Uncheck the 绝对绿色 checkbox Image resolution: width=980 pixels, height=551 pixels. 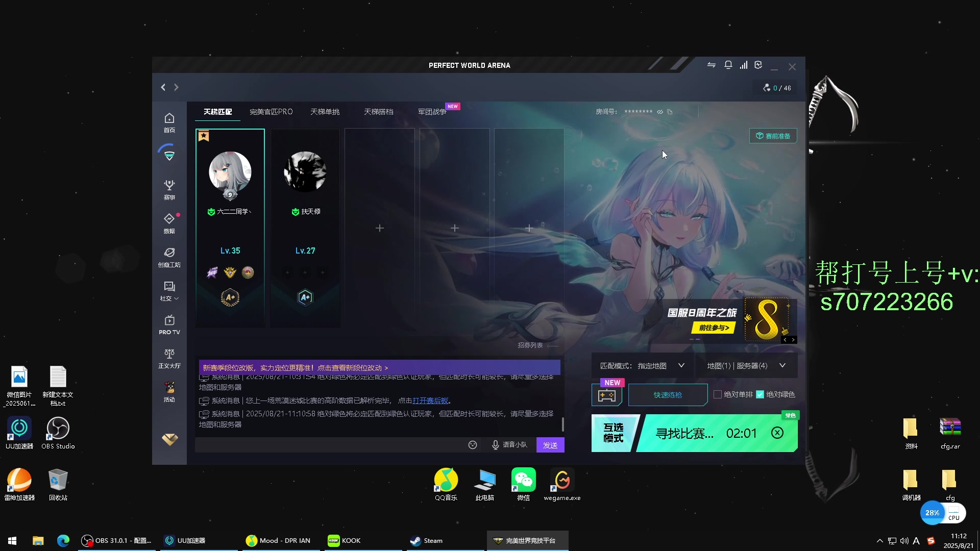click(760, 394)
